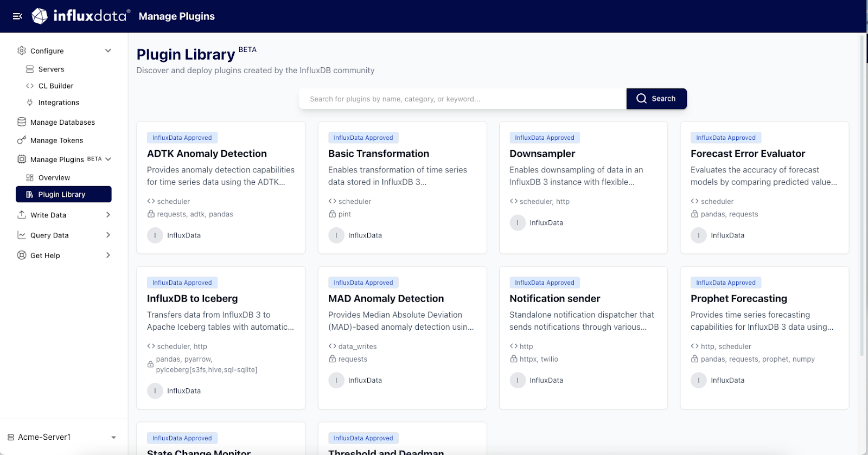
Task: Click the Servers icon in sidebar
Action: pos(30,69)
